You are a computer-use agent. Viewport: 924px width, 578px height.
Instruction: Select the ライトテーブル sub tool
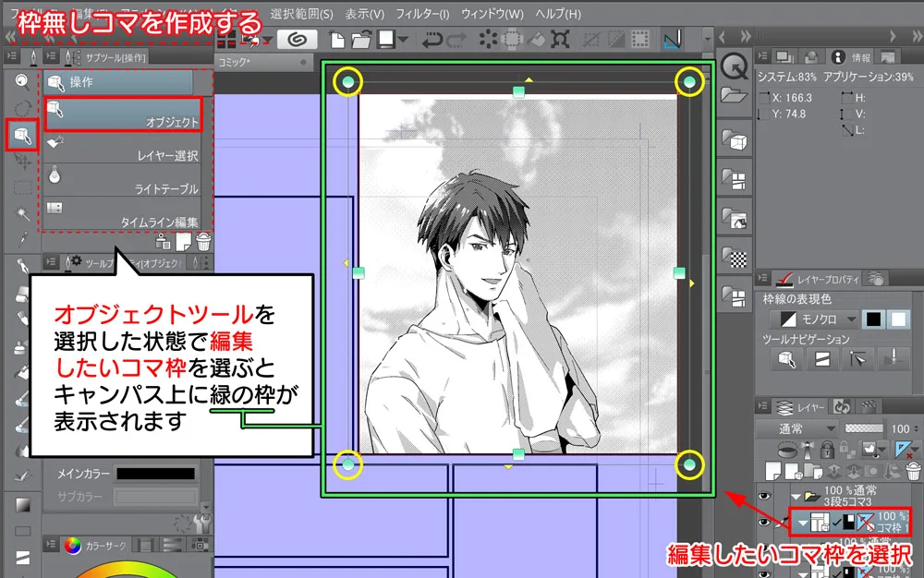click(123, 181)
